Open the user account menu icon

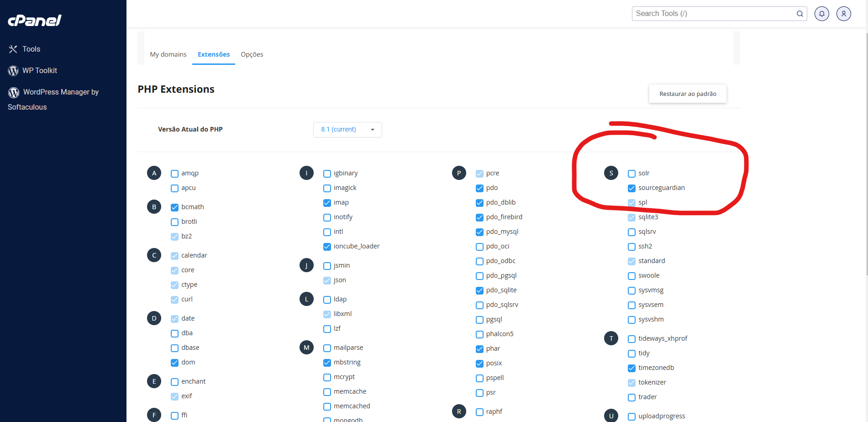coord(843,14)
